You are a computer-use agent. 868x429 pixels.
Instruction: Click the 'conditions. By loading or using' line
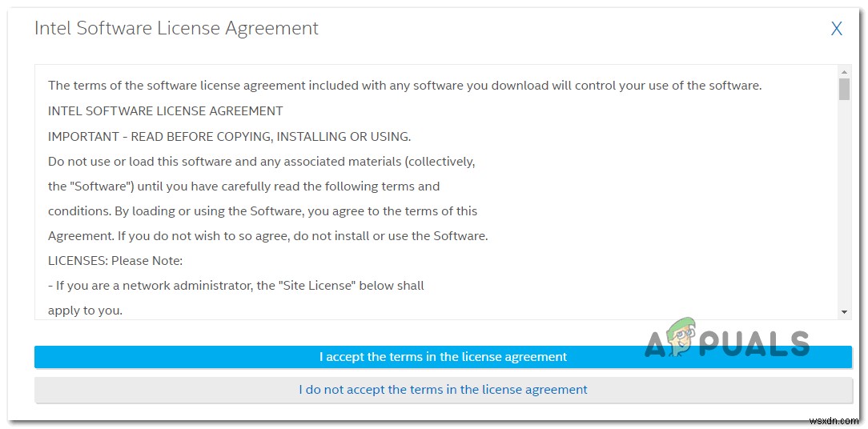(262, 210)
